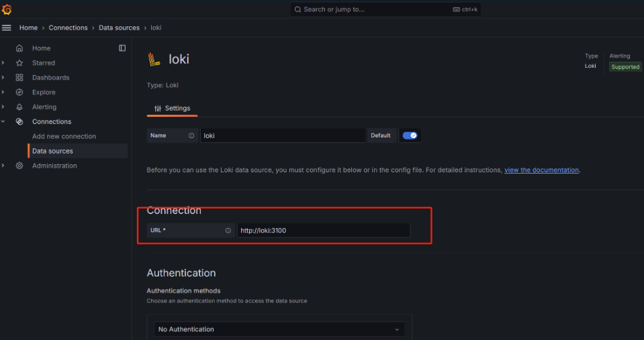The height and width of the screenshot is (340, 644).
Task: Open the Settings tab
Action: click(172, 108)
